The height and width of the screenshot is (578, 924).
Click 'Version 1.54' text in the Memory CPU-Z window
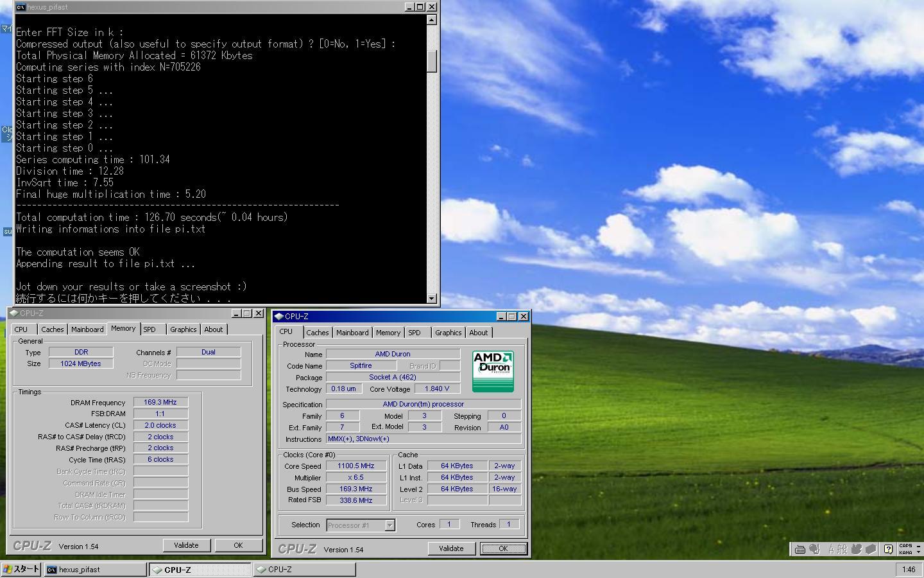78,547
